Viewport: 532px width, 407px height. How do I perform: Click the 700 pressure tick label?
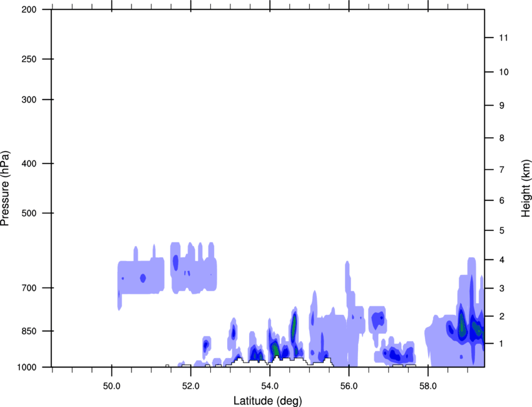coord(29,288)
